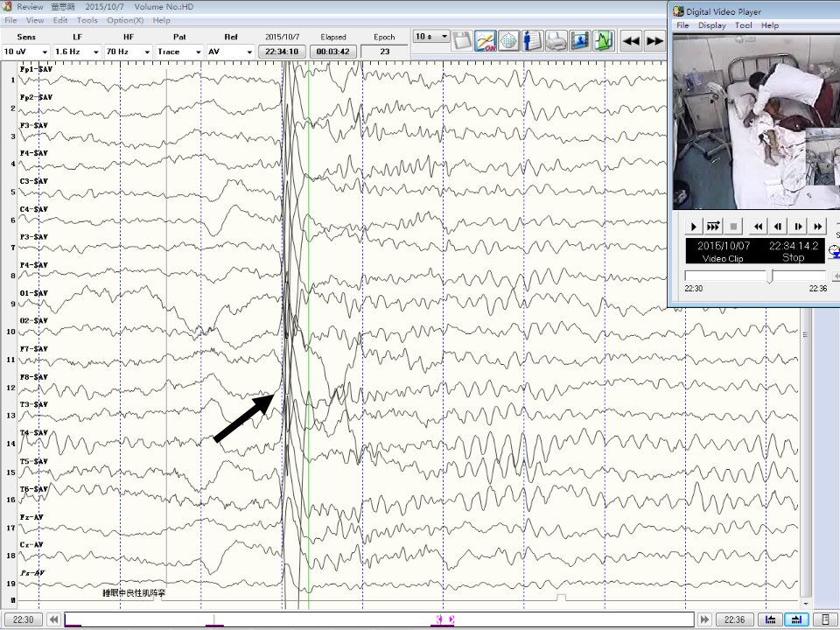The width and height of the screenshot is (840, 630).
Task: Open the Ref AV dropdown
Action: (230, 52)
